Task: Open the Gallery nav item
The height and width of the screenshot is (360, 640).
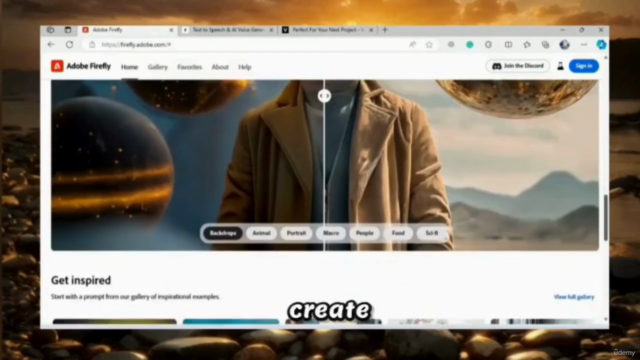Action: (158, 67)
